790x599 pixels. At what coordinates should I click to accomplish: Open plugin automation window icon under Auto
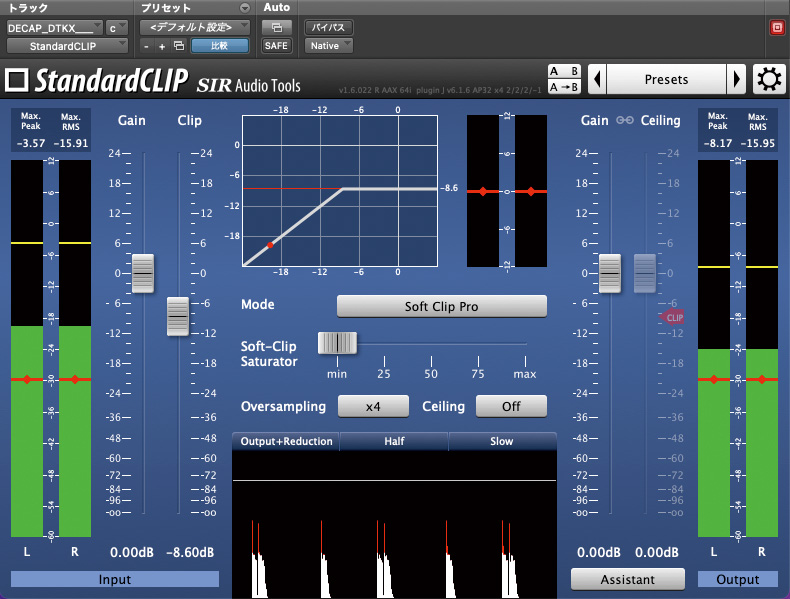(277, 27)
